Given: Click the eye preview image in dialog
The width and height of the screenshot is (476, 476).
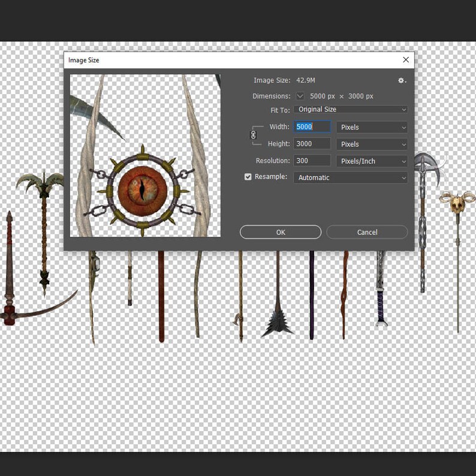Looking at the screenshot, I should (146, 156).
